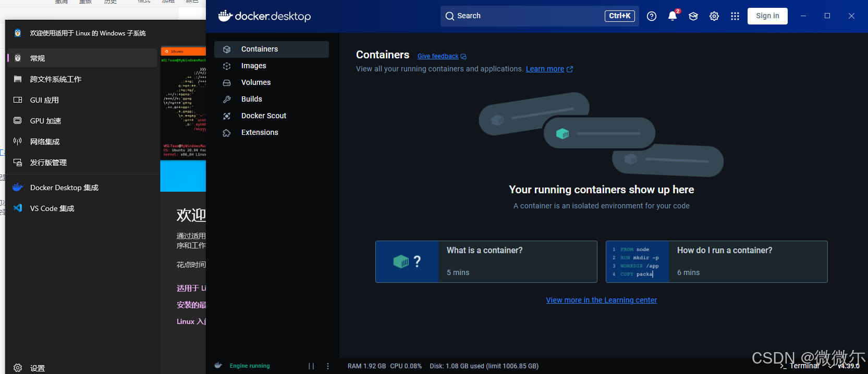Select Docker Desktop 集成 in WSL window
868x374 pixels.
(x=82, y=187)
